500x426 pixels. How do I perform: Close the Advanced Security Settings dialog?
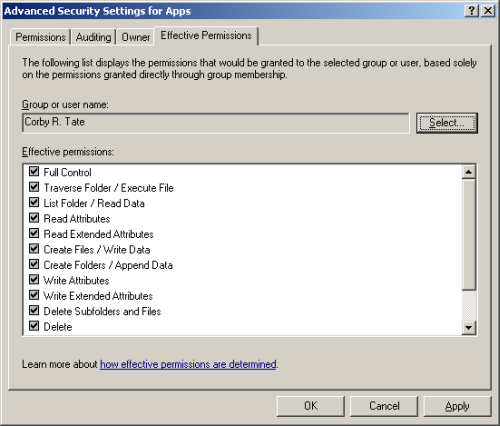pos(488,11)
